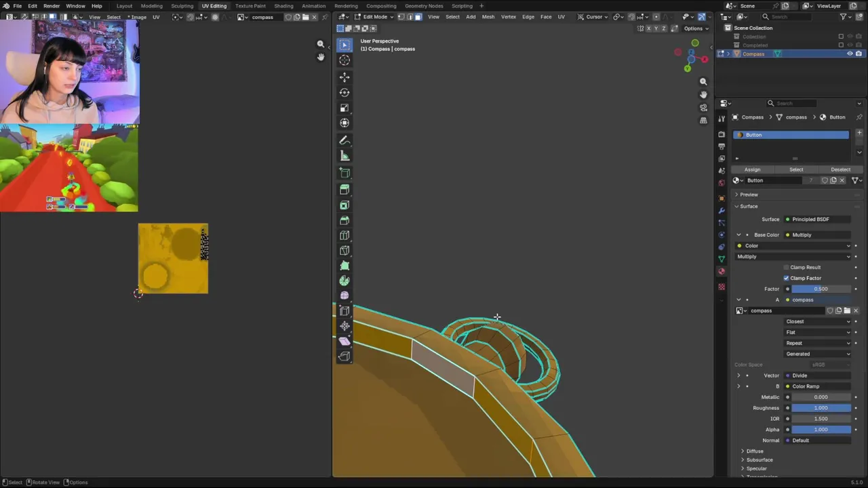Select the Annotate tool
Screen dimensions: 868x488
coord(344,140)
